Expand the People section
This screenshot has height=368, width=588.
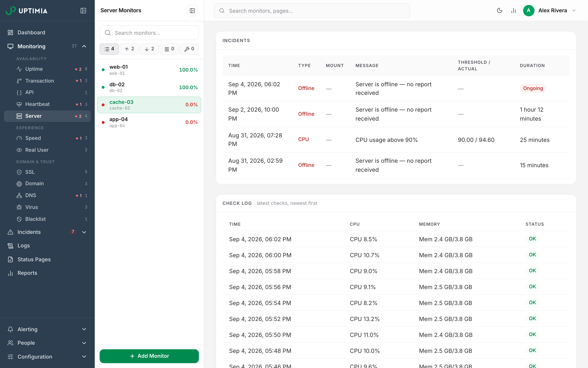click(47, 343)
